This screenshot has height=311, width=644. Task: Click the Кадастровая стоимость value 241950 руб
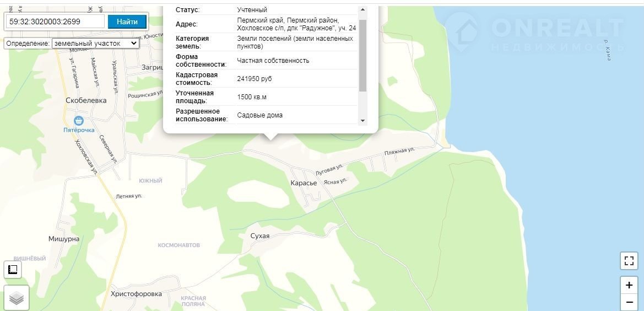(x=255, y=79)
